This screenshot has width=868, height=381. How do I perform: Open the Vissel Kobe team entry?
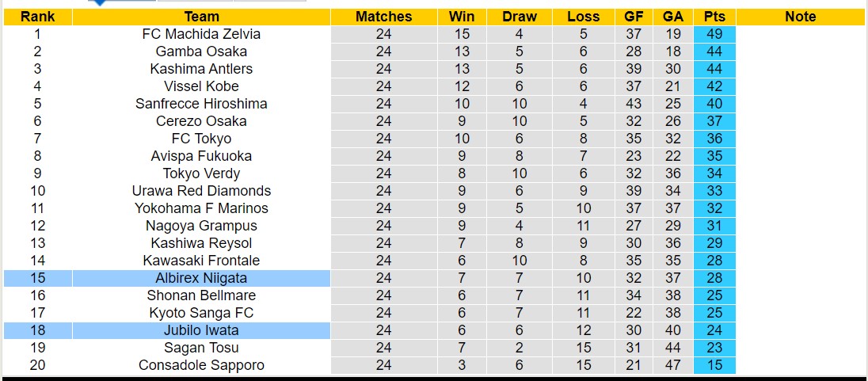201,86
